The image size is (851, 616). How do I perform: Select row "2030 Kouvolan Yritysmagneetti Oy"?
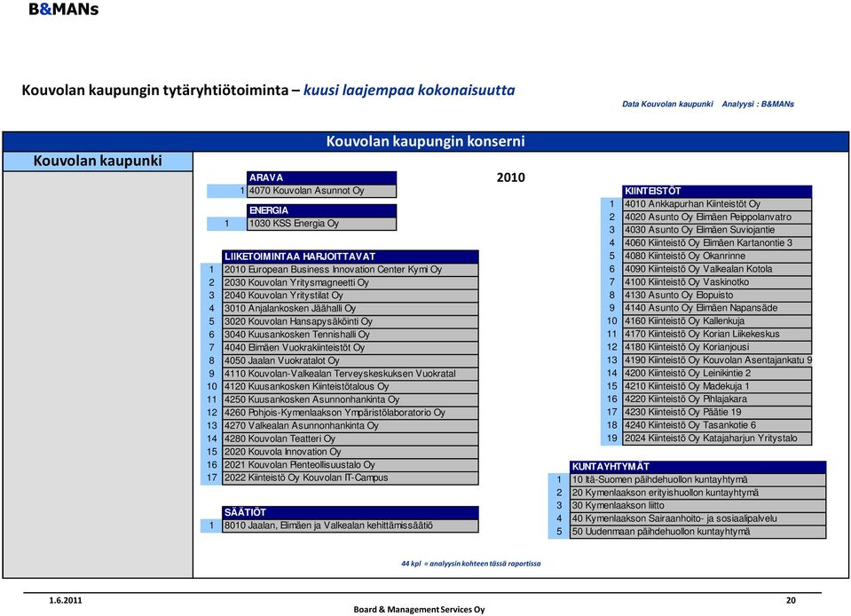pos(351,283)
